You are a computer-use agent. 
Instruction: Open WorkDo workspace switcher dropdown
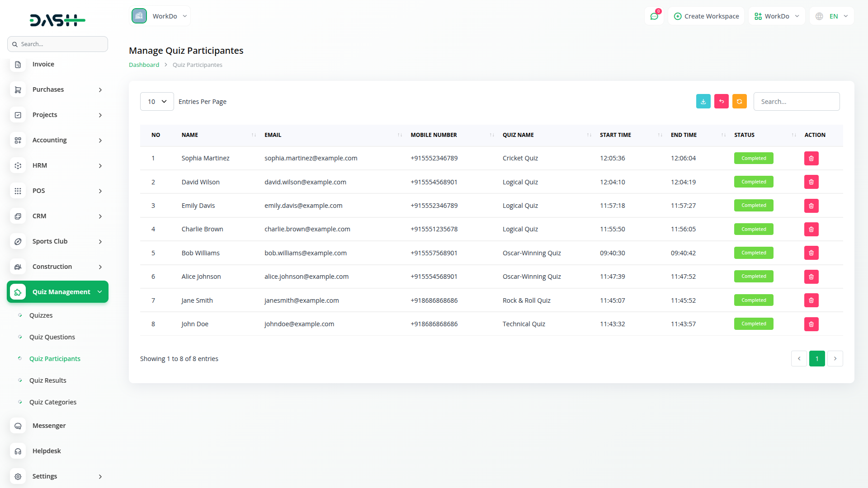777,16
